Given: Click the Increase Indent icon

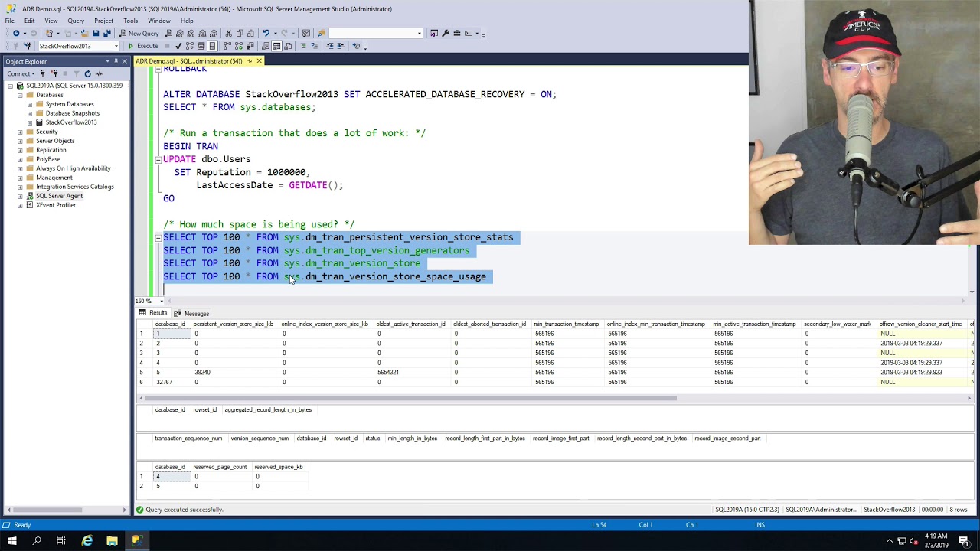Looking at the screenshot, I should (x=341, y=46).
